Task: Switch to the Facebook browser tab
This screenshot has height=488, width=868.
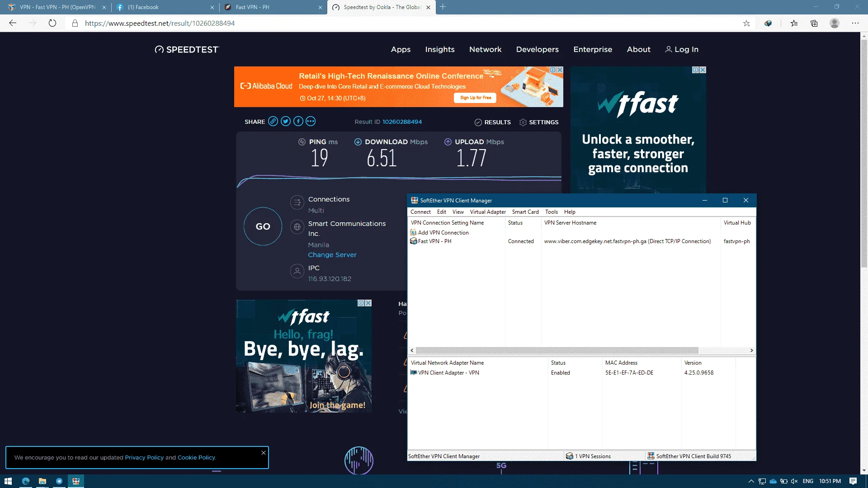Action: 165,7
